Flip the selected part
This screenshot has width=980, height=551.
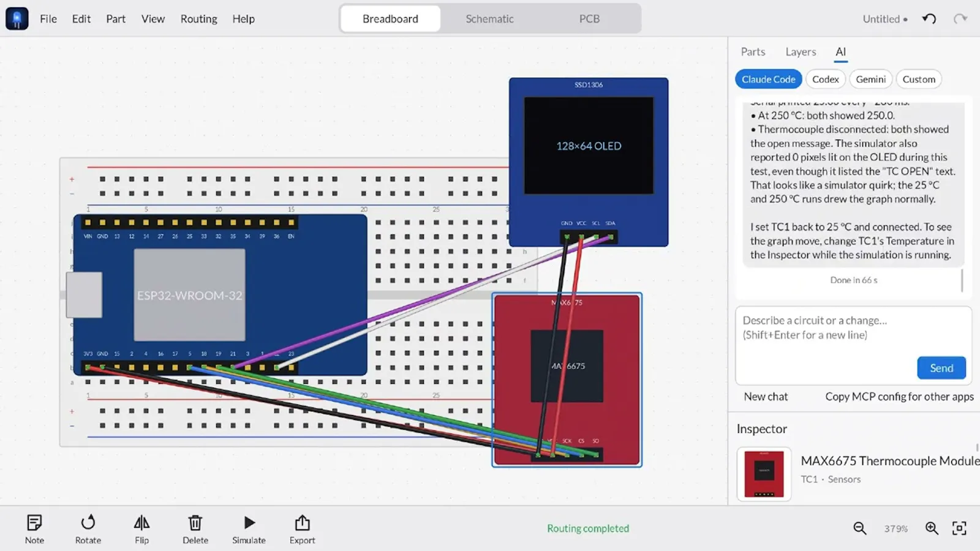pyautogui.click(x=141, y=529)
